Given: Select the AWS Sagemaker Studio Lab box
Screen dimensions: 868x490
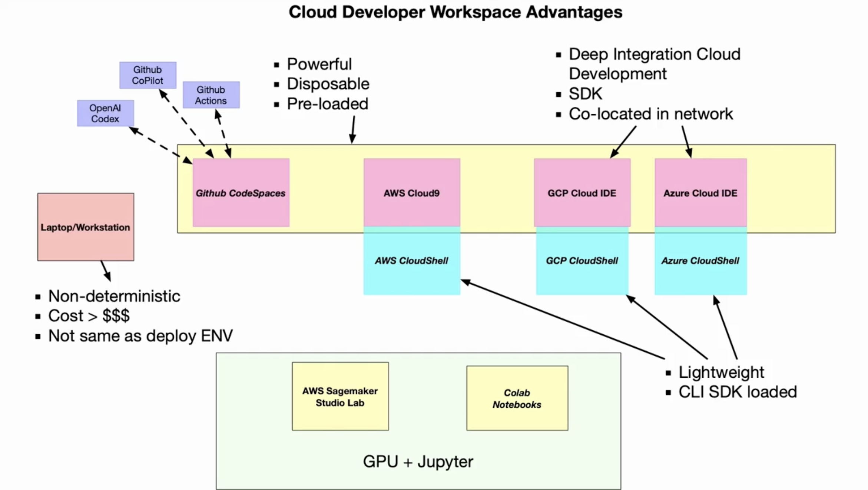Looking at the screenshot, I should click(340, 396).
